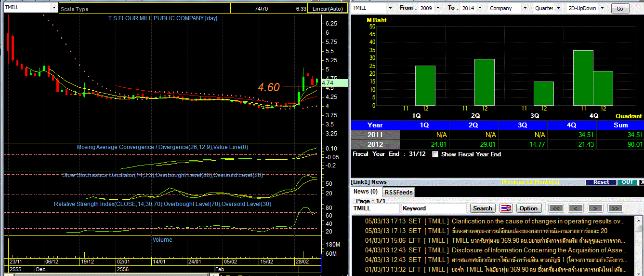
Task: Click the 4Q 2011 green bar
Action: point(583,78)
